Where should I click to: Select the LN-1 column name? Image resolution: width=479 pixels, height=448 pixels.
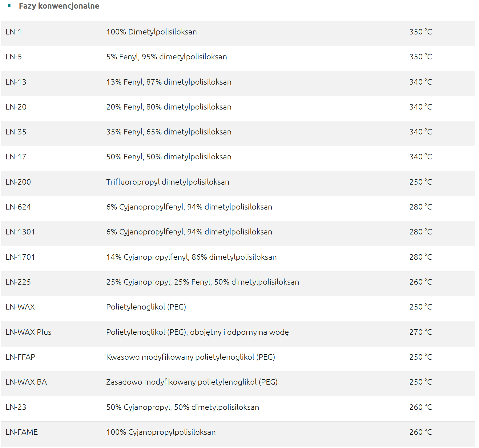(x=14, y=32)
